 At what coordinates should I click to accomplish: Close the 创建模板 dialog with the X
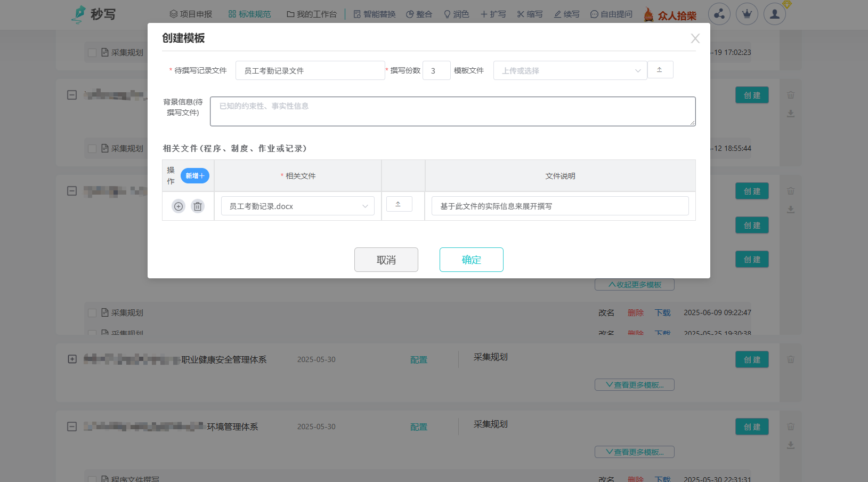695,38
